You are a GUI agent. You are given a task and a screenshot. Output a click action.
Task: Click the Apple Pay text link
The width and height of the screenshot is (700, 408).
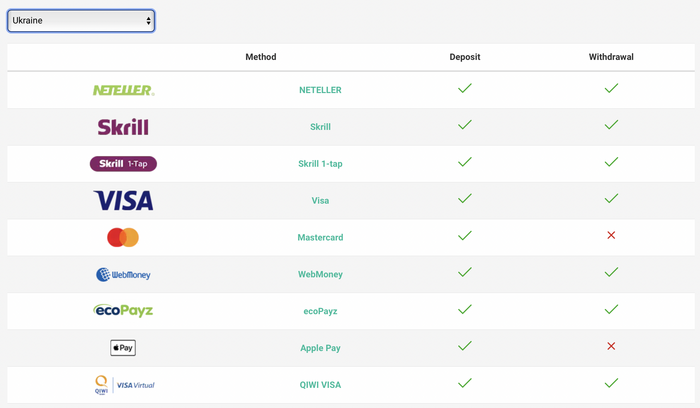pos(320,348)
